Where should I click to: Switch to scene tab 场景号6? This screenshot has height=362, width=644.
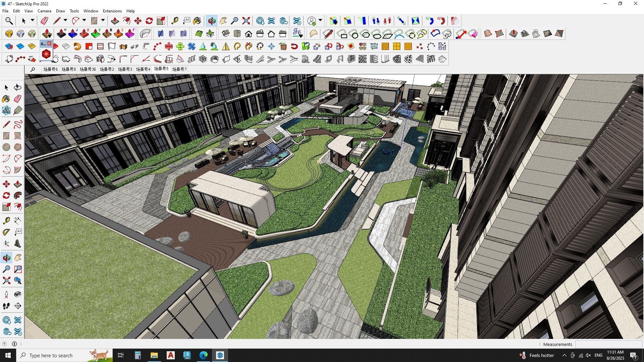(x=50, y=69)
